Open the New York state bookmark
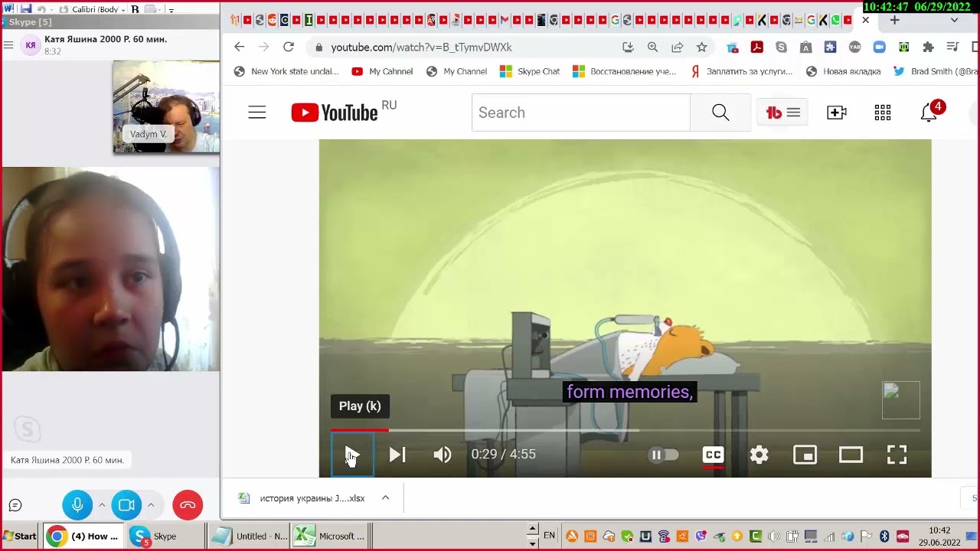 click(286, 71)
